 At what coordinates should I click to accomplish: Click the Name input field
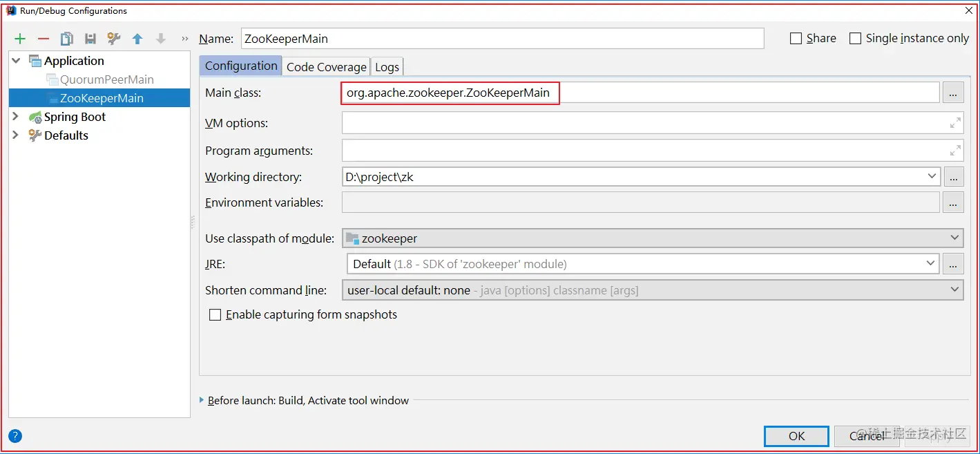[x=502, y=39]
